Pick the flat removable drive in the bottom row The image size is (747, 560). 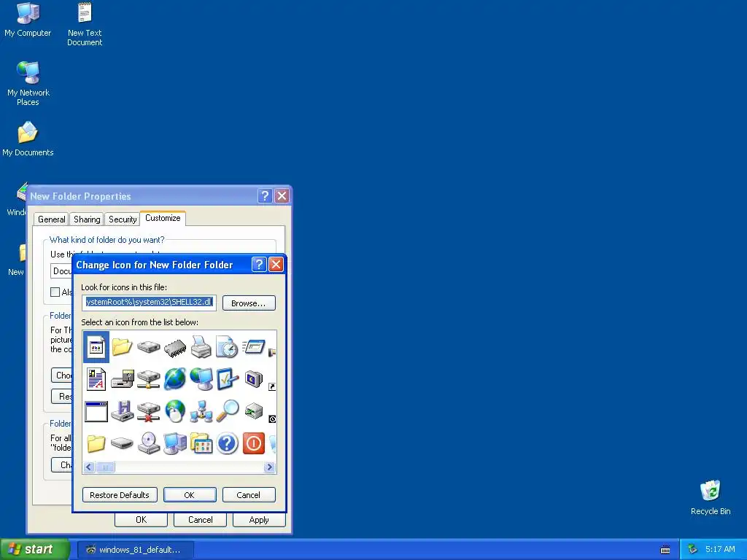pyautogui.click(x=123, y=444)
